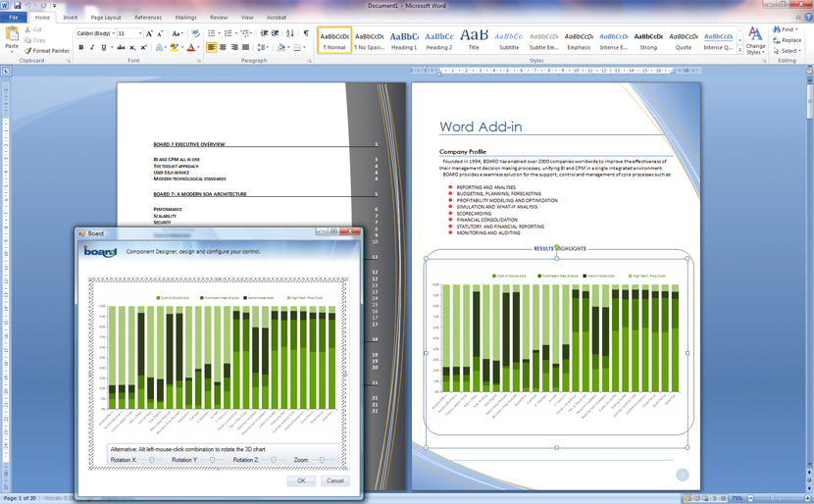Increase the paragraph indent

coord(276,33)
